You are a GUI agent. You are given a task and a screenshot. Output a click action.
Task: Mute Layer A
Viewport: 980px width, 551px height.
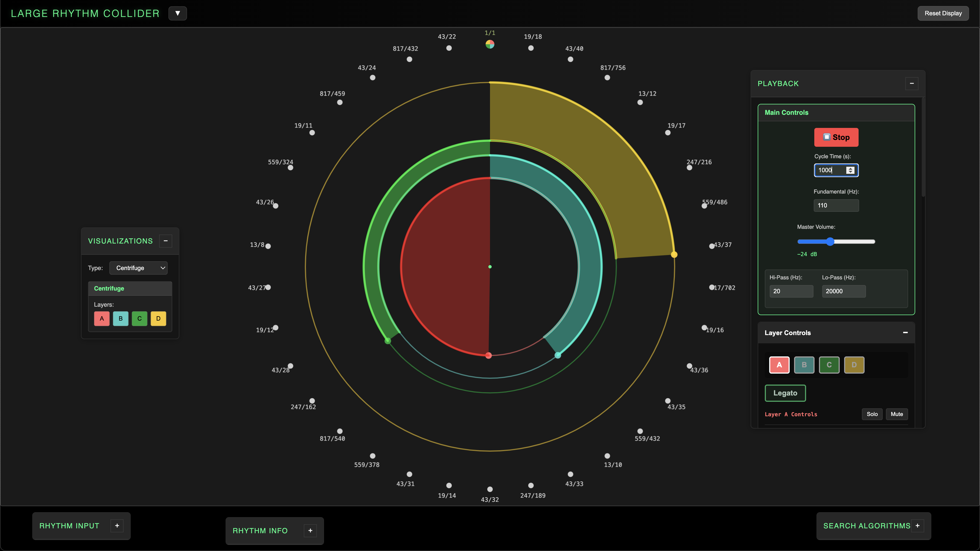pyautogui.click(x=896, y=414)
